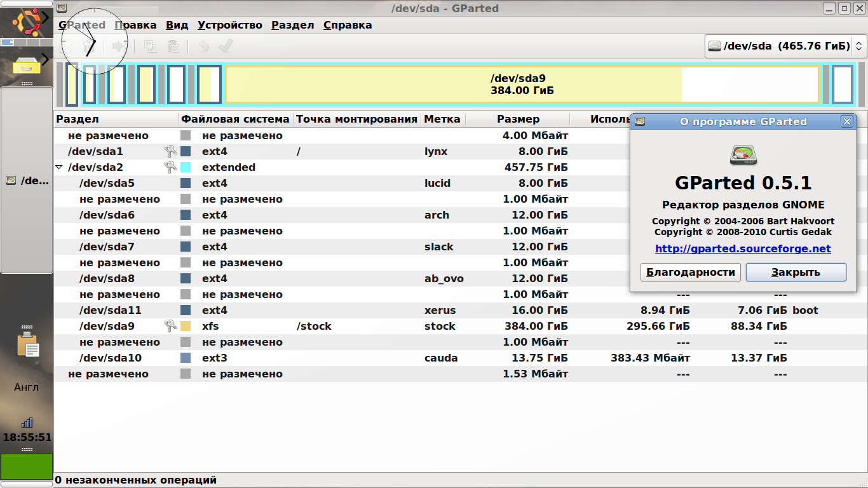Click the Resize/Move arrow toolbar icon
The width and height of the screenshot is (868, 488).
tap(118, 46)
